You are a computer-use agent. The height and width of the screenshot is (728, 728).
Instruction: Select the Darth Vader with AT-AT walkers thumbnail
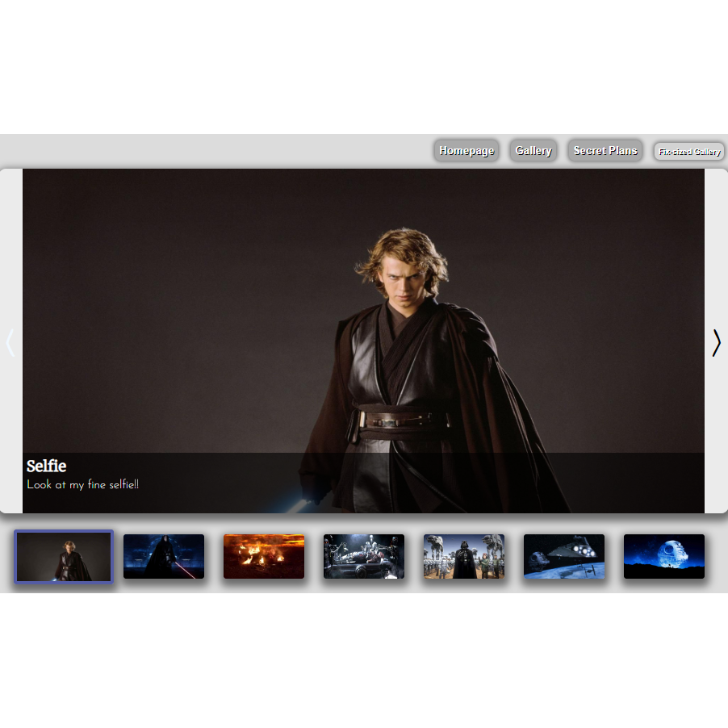[464, 556]
